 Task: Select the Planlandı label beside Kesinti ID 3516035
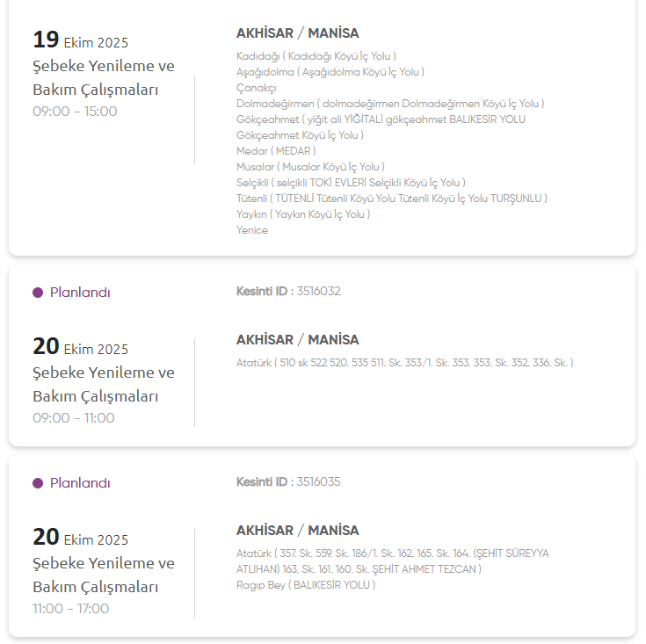coord(80,483)
